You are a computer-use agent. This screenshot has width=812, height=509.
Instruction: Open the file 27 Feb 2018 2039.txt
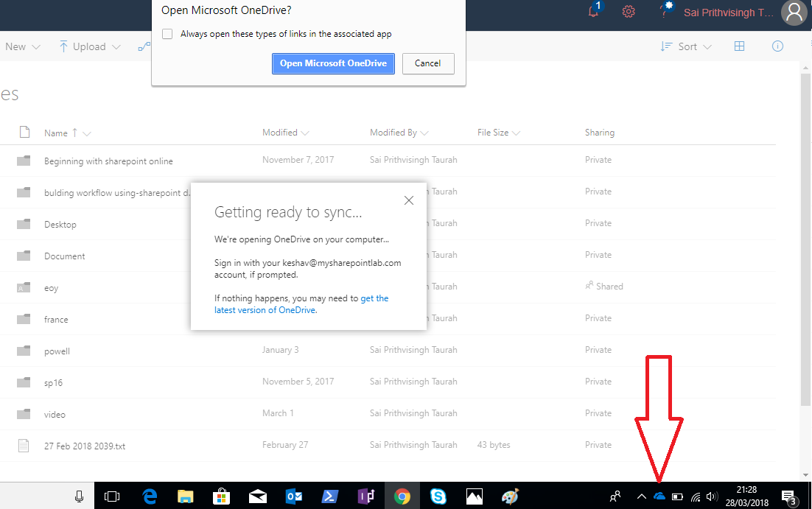pyautogui.click(x=85, y=446)
